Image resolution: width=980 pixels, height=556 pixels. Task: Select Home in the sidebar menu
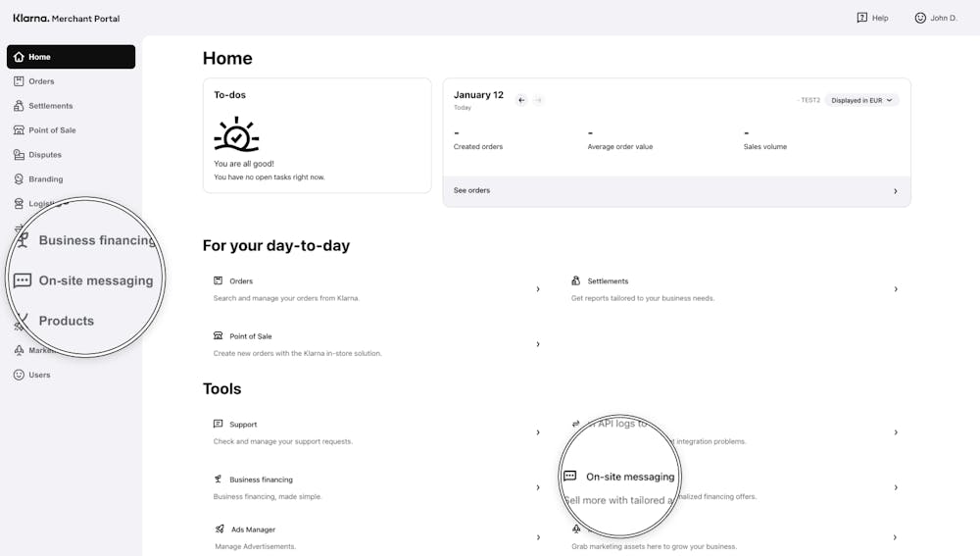click(x=72, y=57)
